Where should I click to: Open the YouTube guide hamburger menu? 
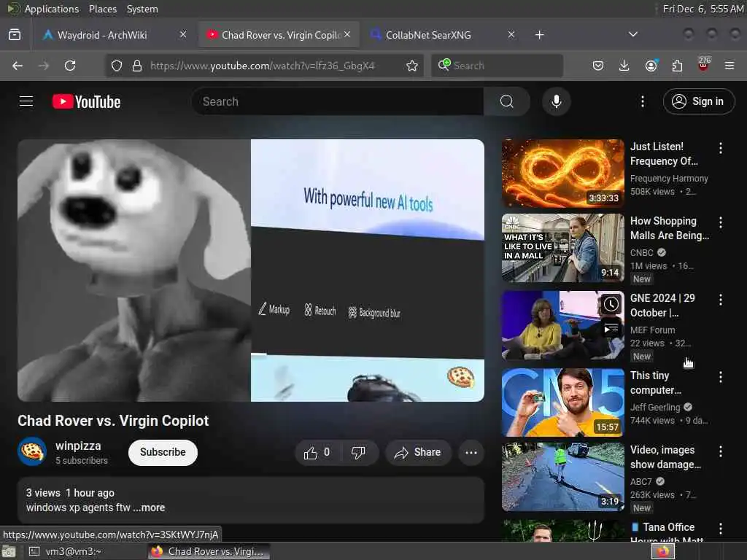coord(26,101)
